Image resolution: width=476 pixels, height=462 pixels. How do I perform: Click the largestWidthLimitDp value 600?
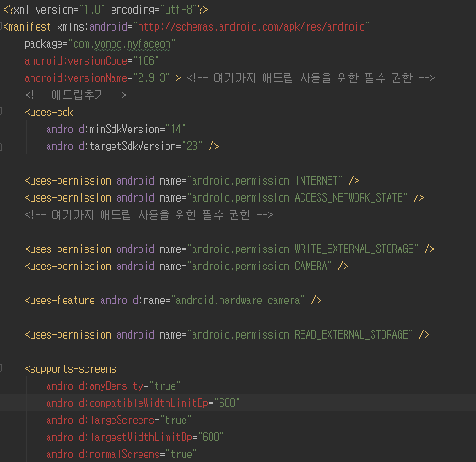click(x=211, y=438)
